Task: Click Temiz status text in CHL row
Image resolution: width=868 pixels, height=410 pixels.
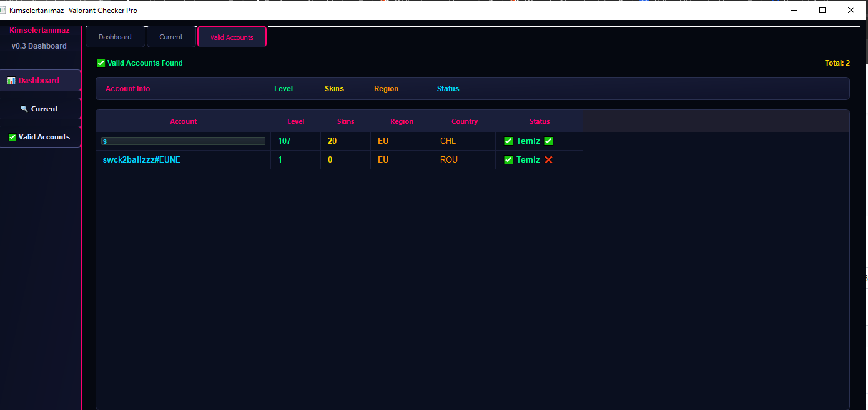Action: (528, 141)
